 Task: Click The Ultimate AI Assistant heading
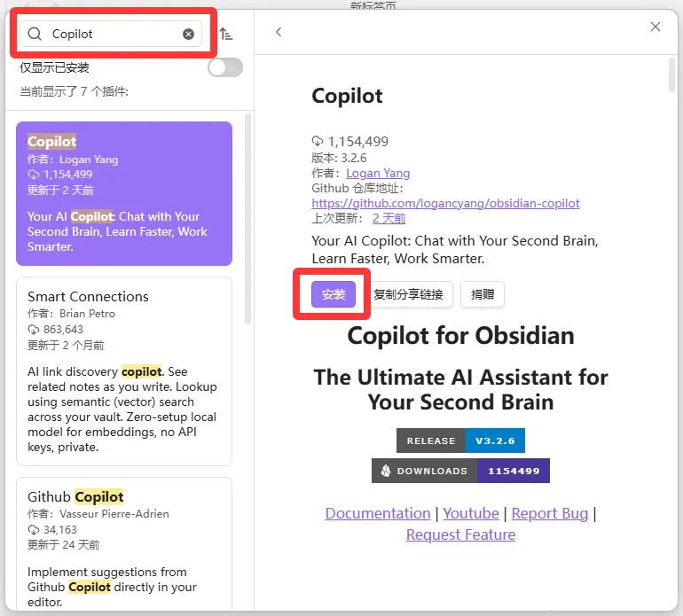(x=460, y=389)
